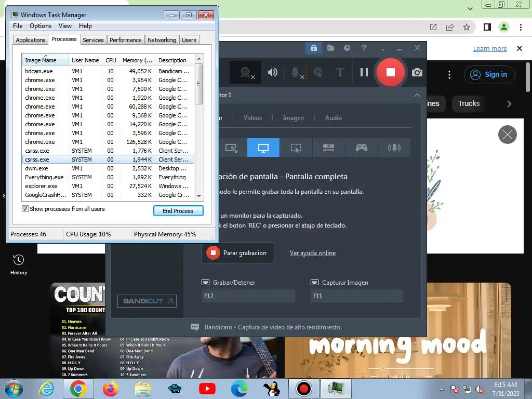Select Trucks category chip

pos(469,103)
